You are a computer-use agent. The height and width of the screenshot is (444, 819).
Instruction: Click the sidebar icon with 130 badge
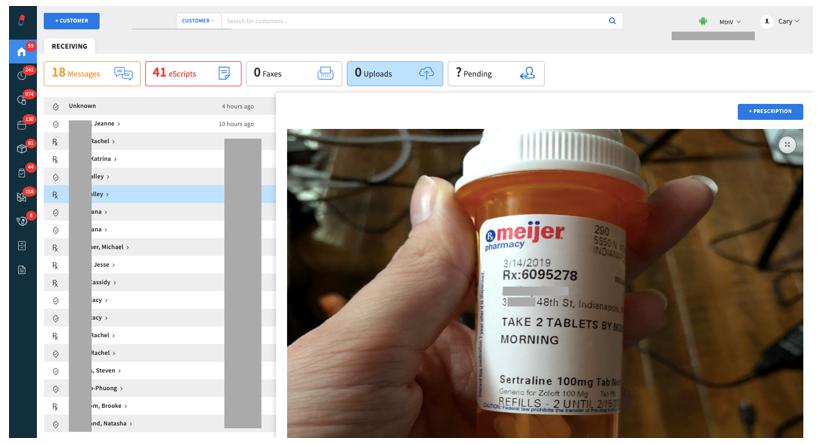click(x=21, y=125)
